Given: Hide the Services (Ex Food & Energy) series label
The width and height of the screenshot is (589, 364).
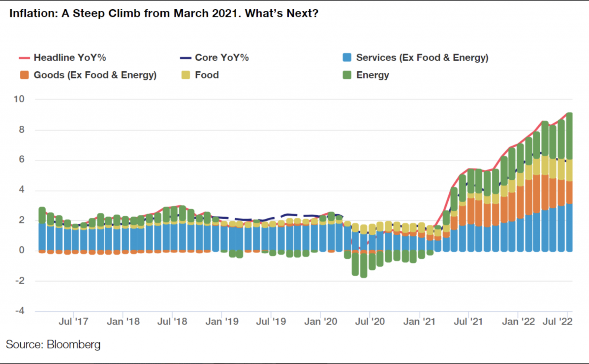Looking at the screenshot, I should 422,57.
